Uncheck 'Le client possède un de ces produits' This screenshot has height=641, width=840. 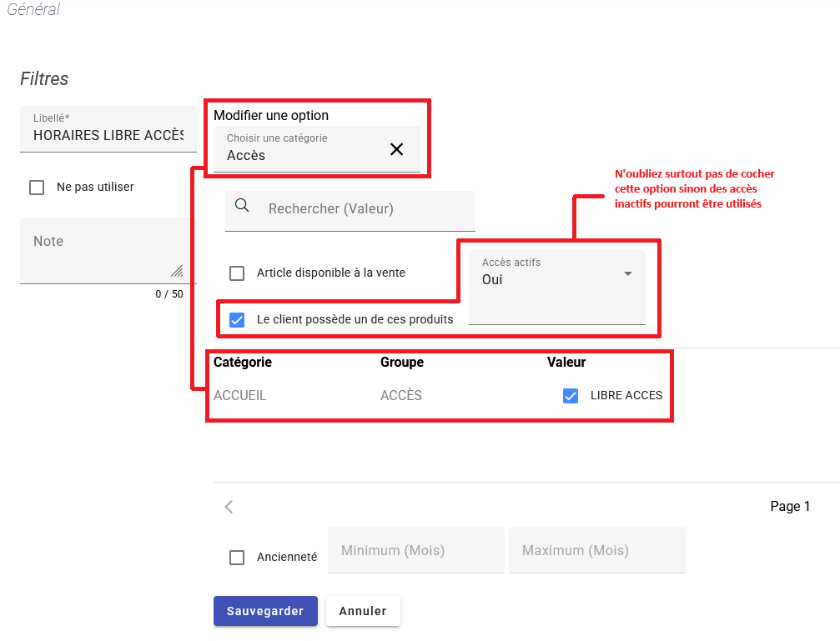(237, 320)
